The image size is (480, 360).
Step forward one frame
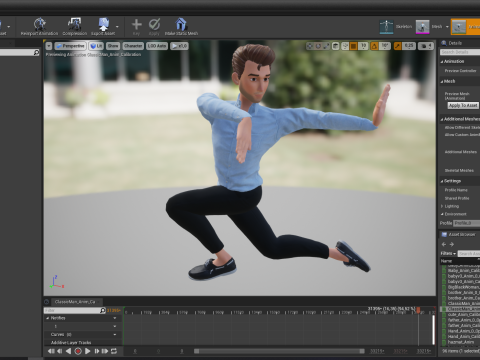pyautogui.click(x=97, y=351)
